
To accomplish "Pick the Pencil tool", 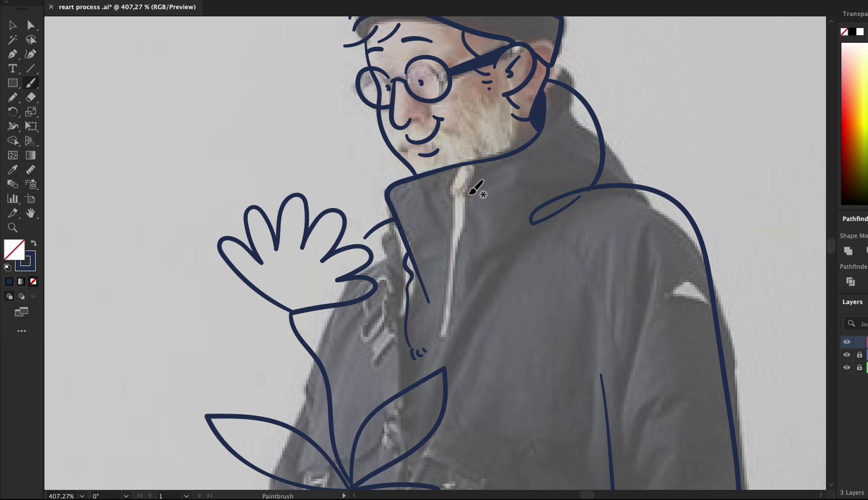I will pos(13,97).
